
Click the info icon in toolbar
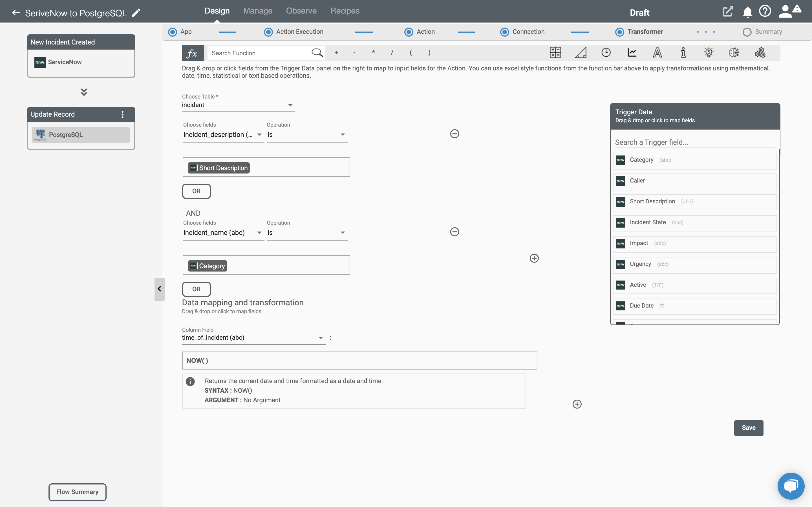pos(683,53)
